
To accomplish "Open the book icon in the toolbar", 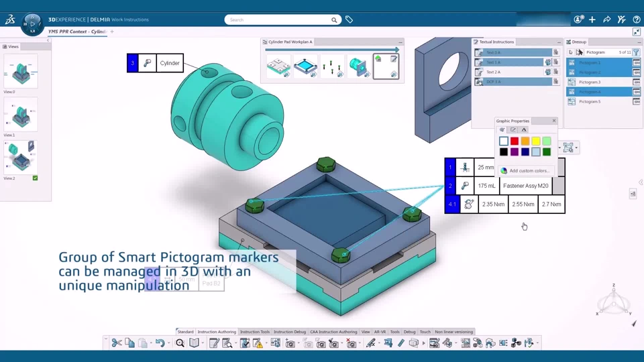I will 195,343.
